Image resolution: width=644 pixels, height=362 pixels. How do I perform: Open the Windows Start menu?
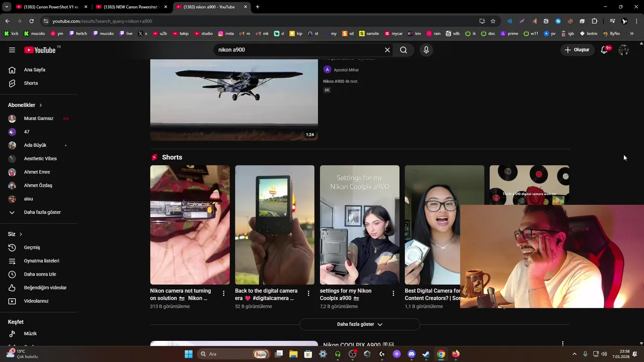coord(189,354)
